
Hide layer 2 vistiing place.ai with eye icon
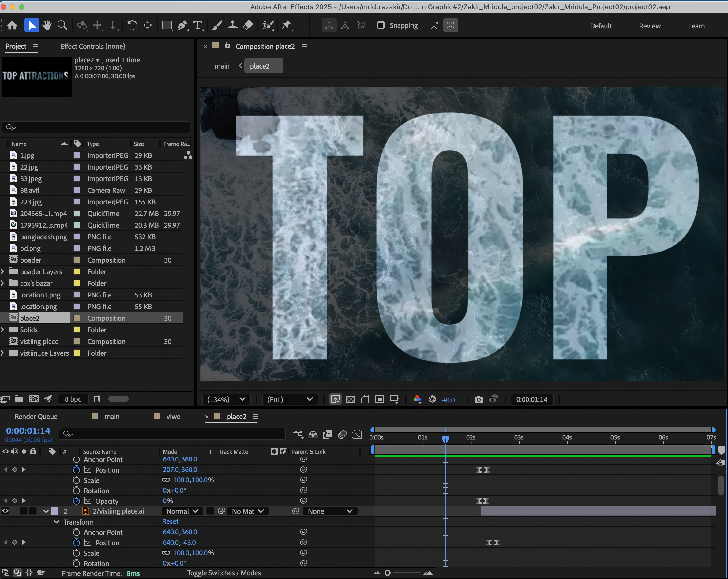tap(6, 511)
